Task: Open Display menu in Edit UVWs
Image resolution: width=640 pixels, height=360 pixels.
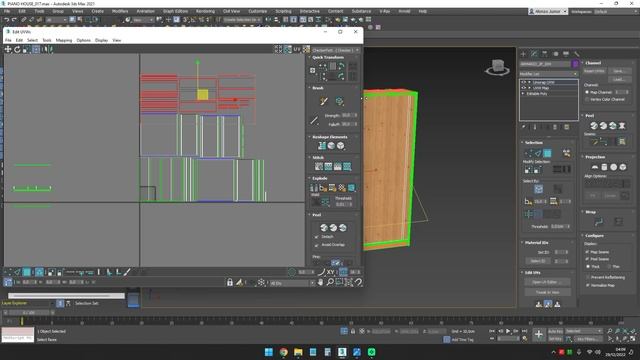Action: [x=102, y=40]
